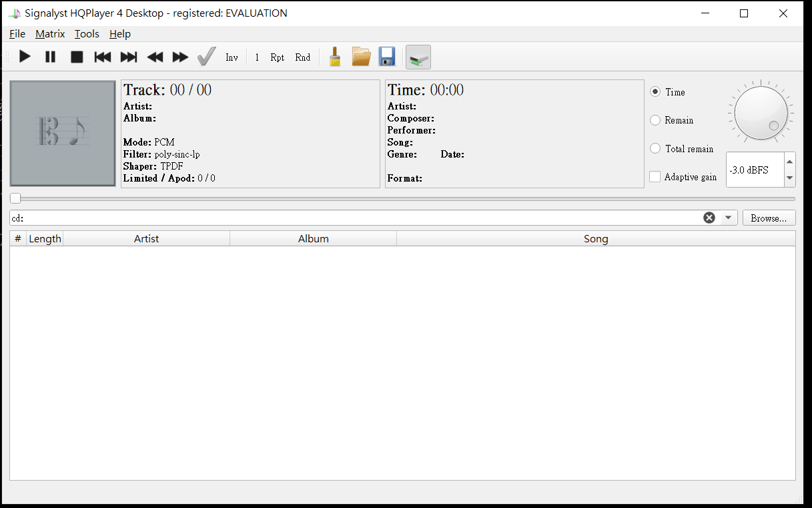
Task: Skip to the previous track
Action: coord(103,57)
